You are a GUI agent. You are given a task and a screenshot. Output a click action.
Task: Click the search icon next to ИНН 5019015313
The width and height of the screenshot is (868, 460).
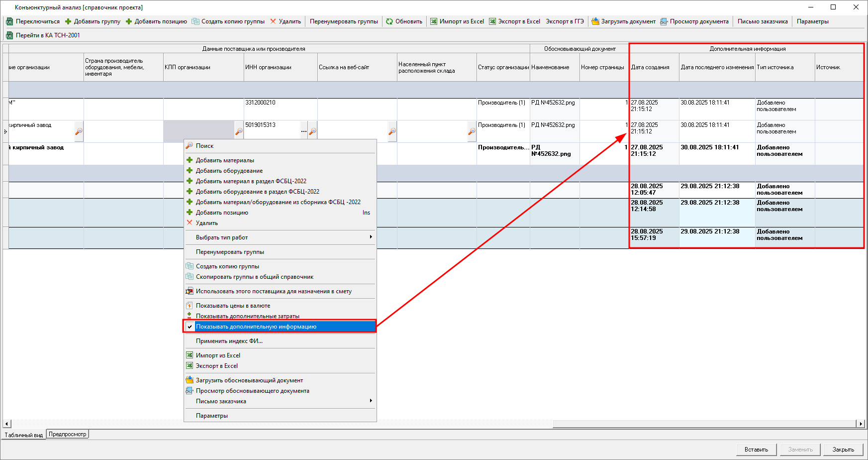click(312, 131)
